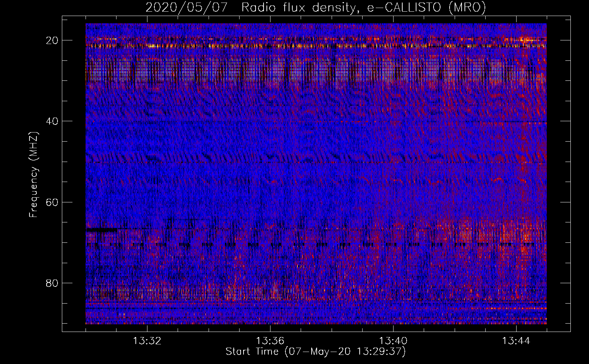Click the 40 frequency tick label
The width and height of the screenshot is (589, 364).
tap(52, 121)
